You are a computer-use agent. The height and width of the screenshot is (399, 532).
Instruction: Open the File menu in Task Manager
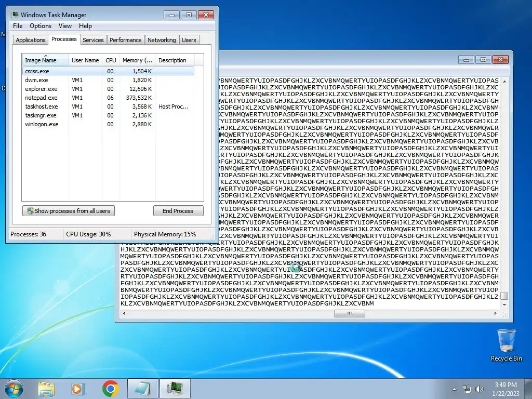18,26
